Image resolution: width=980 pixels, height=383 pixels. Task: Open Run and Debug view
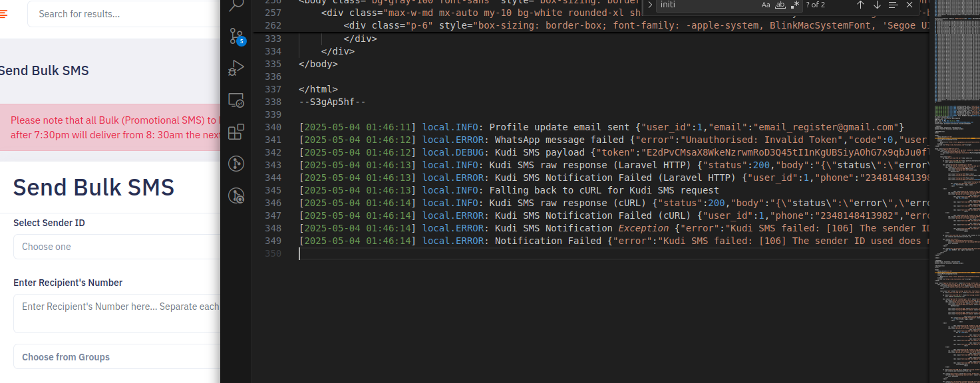click(236, 68)
